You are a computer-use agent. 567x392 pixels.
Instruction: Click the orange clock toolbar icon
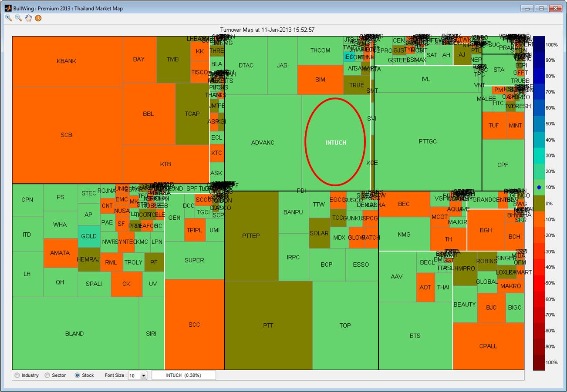tap(38, 18)
